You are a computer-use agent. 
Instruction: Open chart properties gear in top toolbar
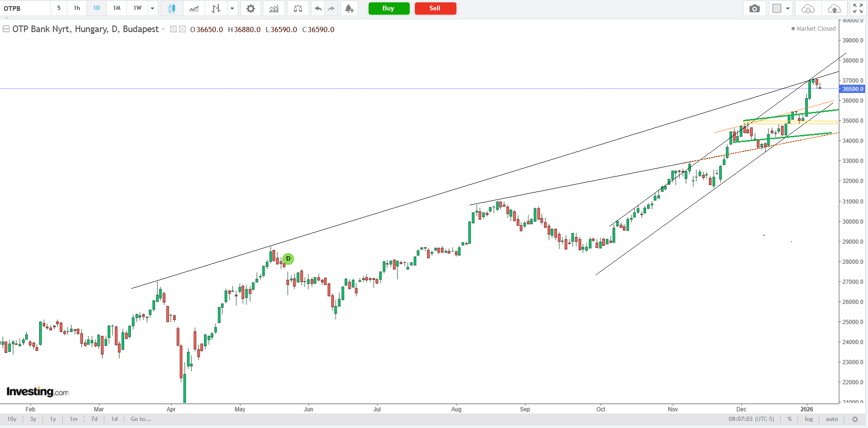click(x=251, y=8)
